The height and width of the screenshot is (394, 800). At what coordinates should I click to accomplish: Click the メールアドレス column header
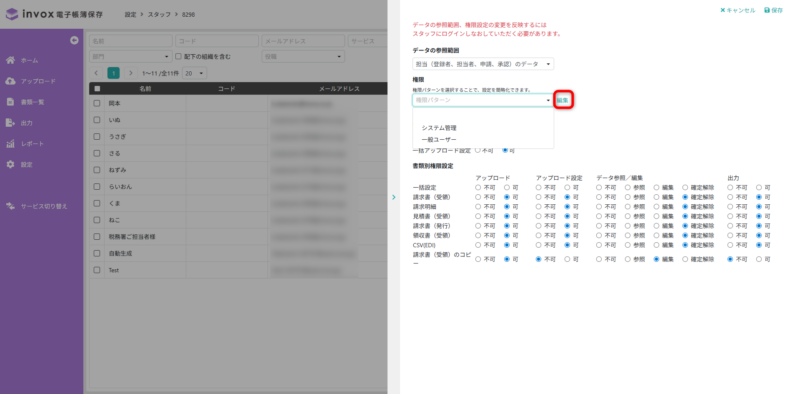[x=339, y=89]
